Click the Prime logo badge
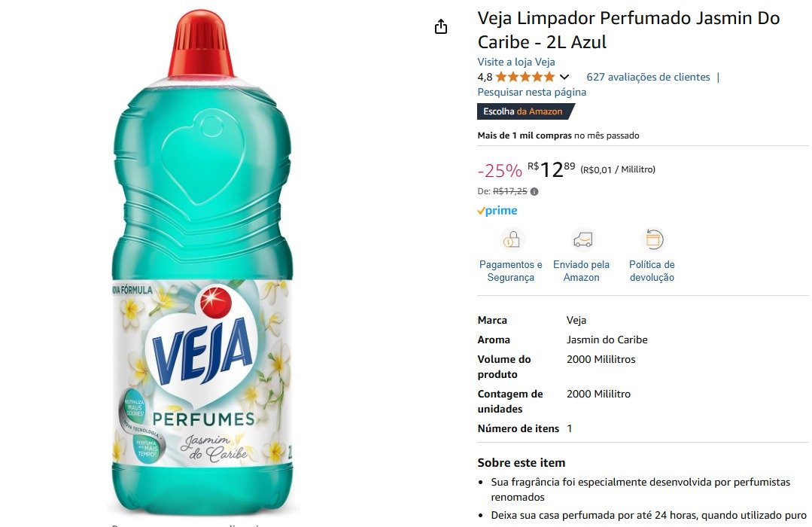Screen dimensions: 812x527 [497, 210]
